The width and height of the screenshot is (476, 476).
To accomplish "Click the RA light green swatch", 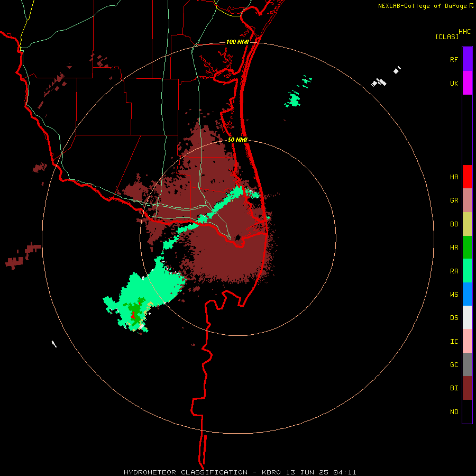I will pyautogui.click(x=467, y=271).
